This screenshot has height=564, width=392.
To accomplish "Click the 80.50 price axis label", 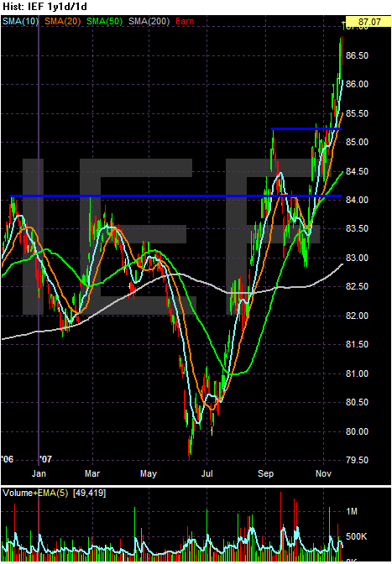I will click(357, 403).
